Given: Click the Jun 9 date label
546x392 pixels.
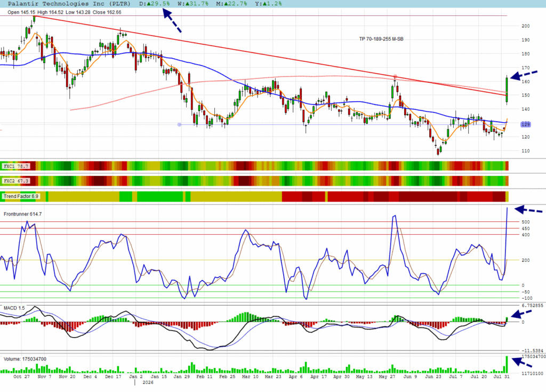Looking at the screenshot, I should coord(410,377).
